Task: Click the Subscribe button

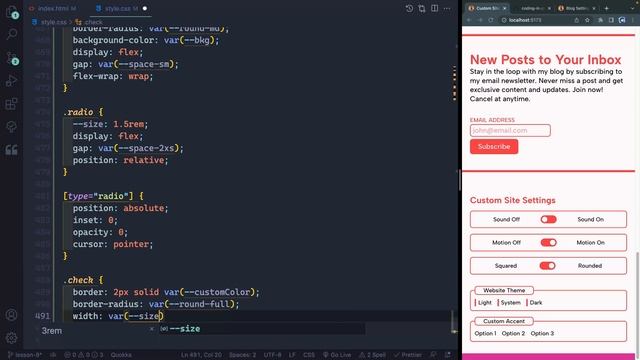Action: [x=494, y=147]
